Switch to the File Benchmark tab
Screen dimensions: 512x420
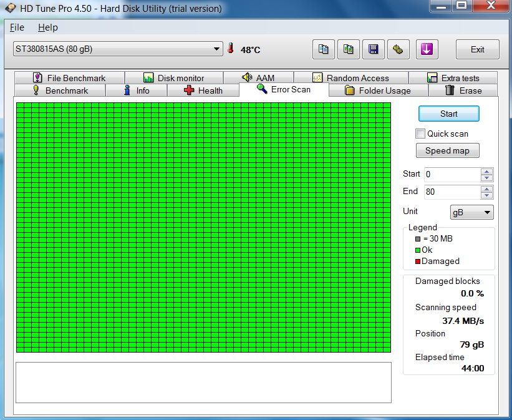(x=69, y=78)
